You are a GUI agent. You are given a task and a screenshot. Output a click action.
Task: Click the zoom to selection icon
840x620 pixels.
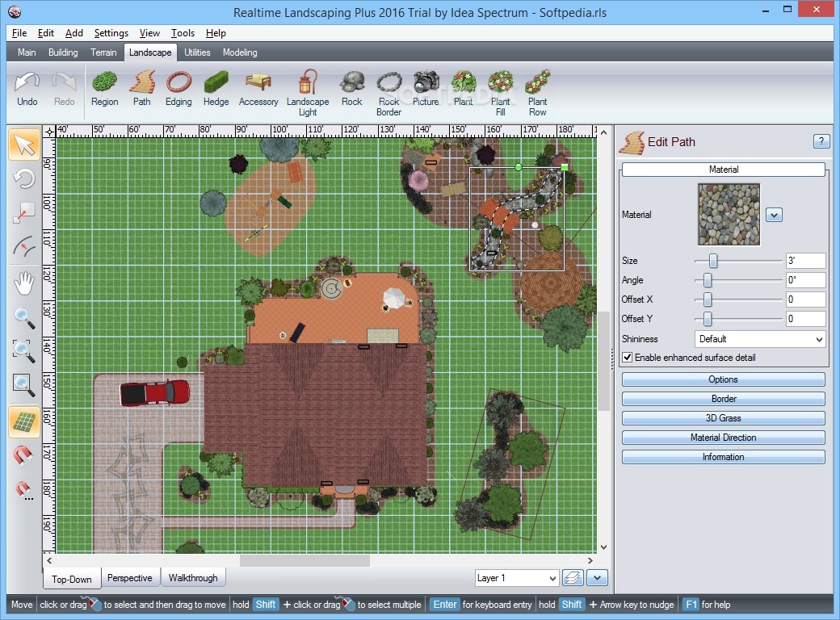[x=24, y=351]
